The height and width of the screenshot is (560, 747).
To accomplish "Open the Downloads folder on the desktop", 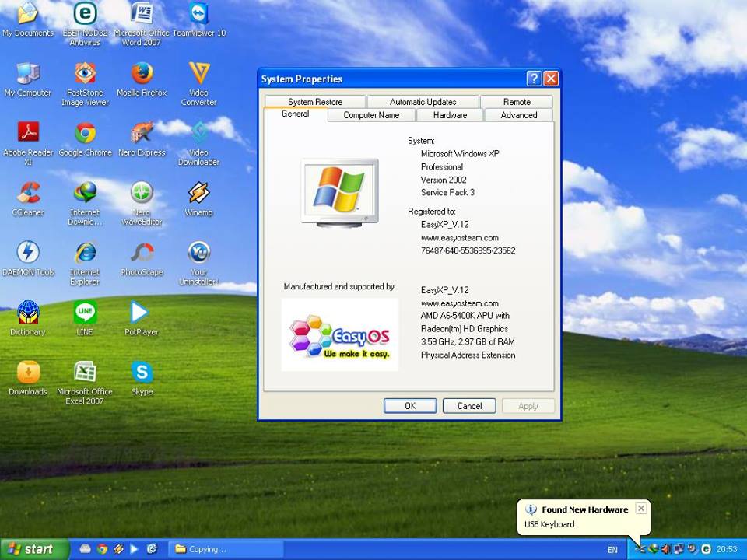I will click(x=28, y=378).
